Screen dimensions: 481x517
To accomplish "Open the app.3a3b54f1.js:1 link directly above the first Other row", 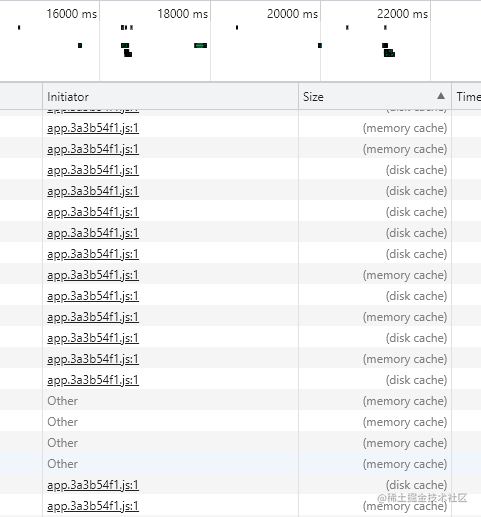I will coord(93,380).
